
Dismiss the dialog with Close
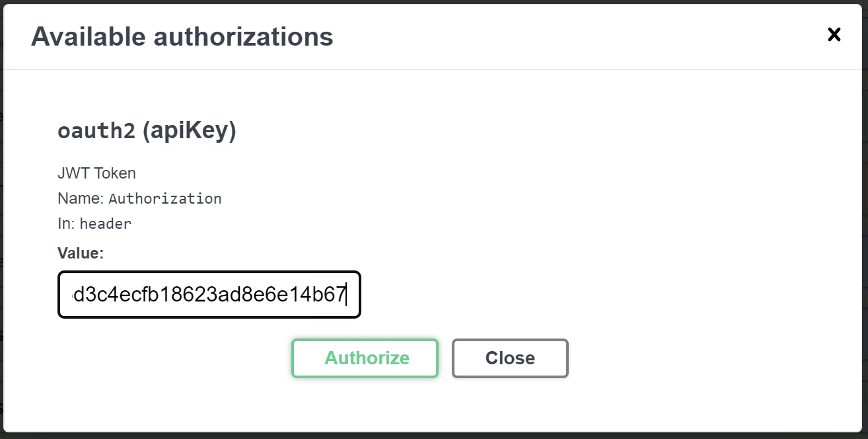pos(509,358)
